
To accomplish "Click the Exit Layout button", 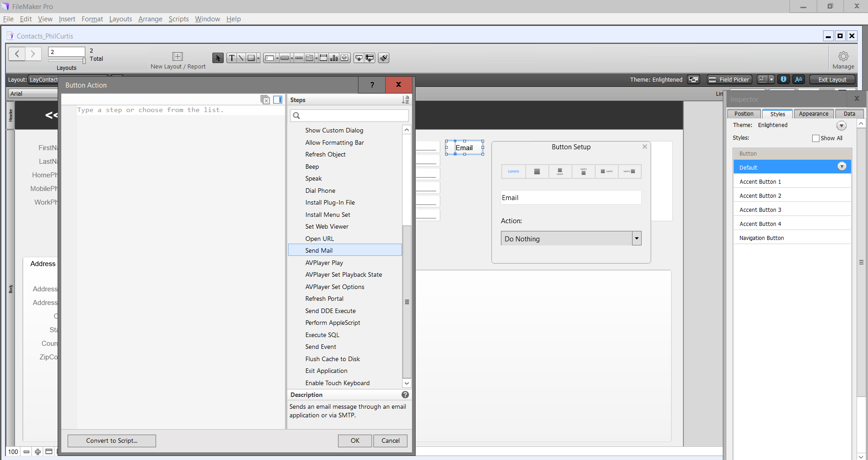I will coord(832,79).
